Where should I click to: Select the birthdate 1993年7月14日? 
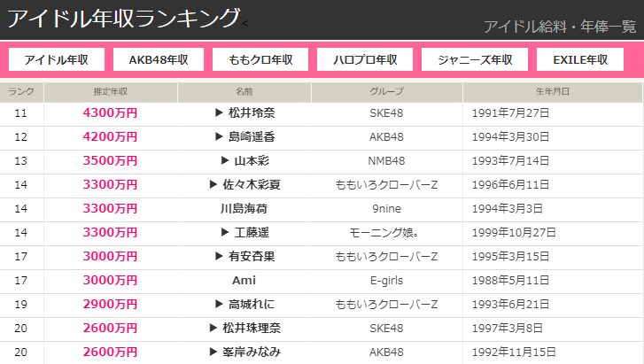tap(510, 160)
